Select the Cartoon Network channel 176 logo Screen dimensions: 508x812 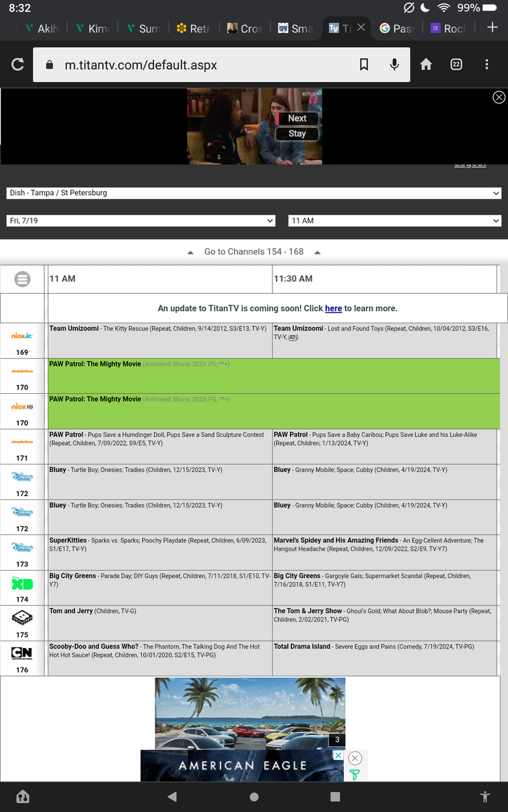[x=22, y=653]
